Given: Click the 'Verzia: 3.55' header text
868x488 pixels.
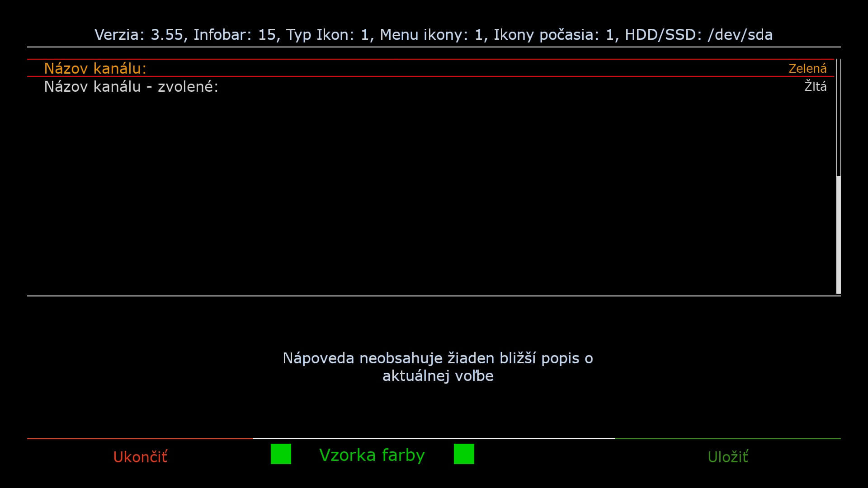Looking at the screenshot, I should (139, 35).
